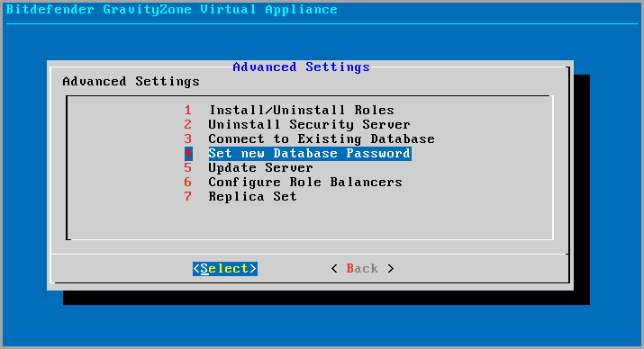The width and height of the screenshot is (644, 349).
Task: Click red number 1 shortcut
Action: tap(187, 111)
